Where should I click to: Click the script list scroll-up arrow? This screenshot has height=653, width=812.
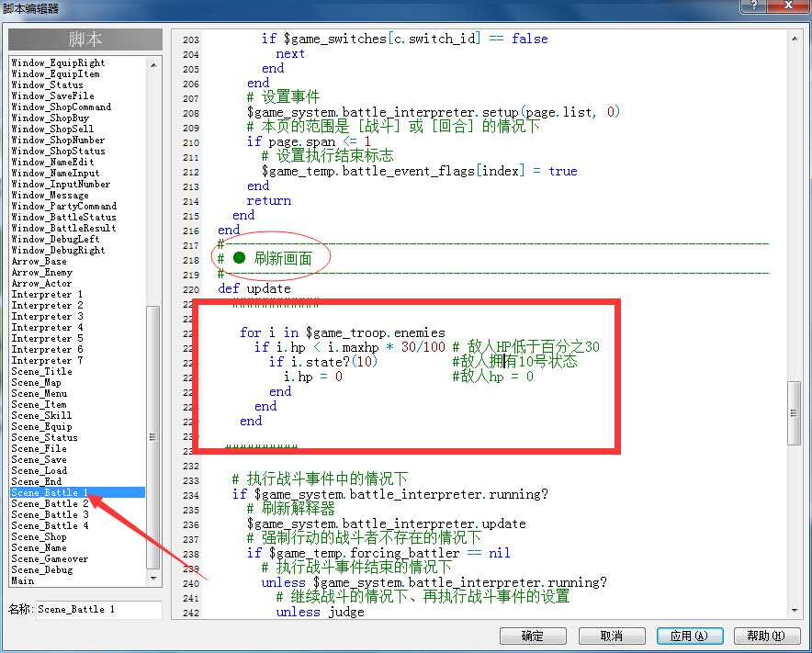(153, 64)
